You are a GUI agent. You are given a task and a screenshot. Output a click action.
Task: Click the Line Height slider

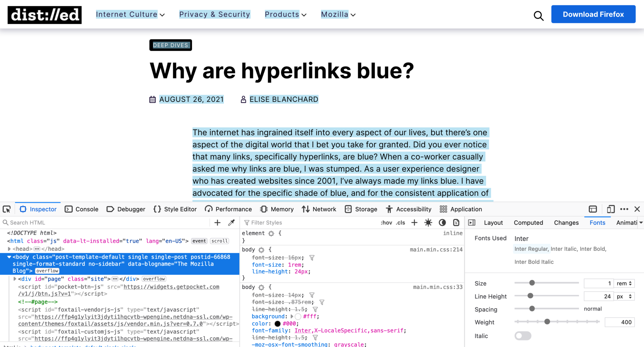pyautogui.click(x=547, y=296)
